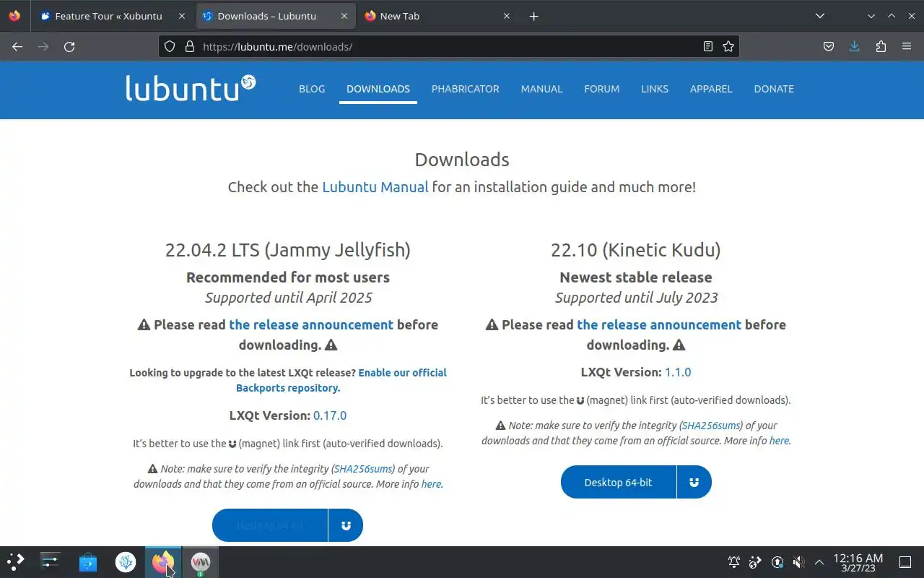Open the MANUAL menu item
The image size is (924, 578).
(541, 89)
